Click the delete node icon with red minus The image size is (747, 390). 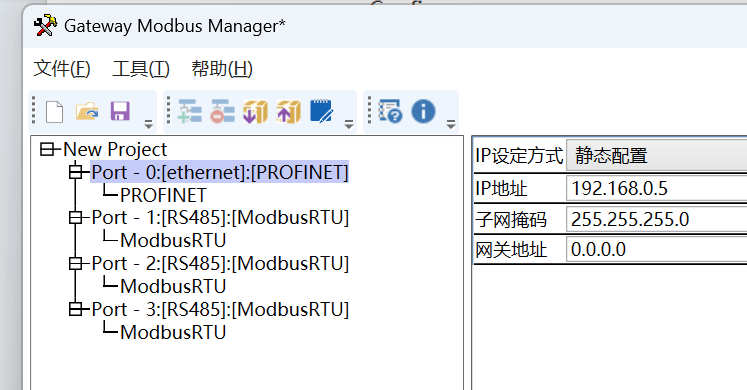222,111
